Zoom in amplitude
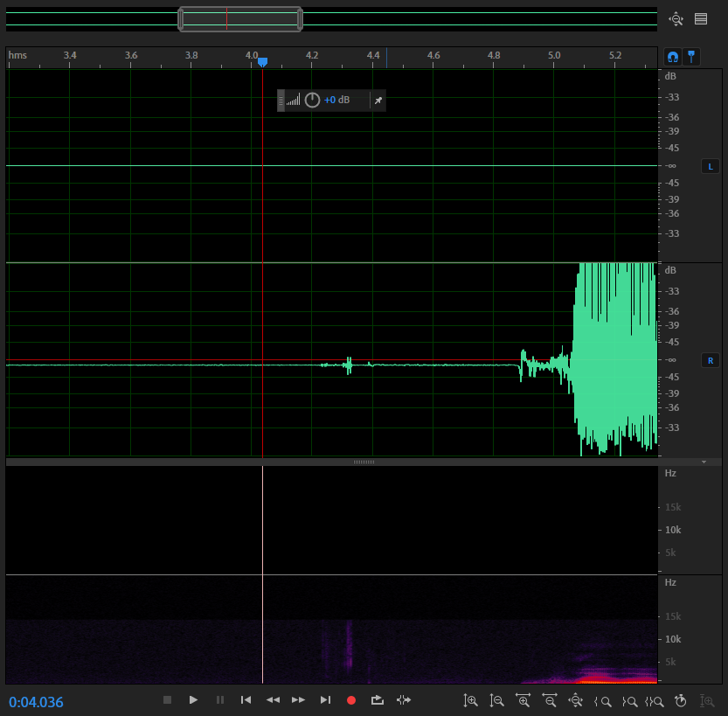This screenshot has width=728, height=716. click(x=471, y=700)
